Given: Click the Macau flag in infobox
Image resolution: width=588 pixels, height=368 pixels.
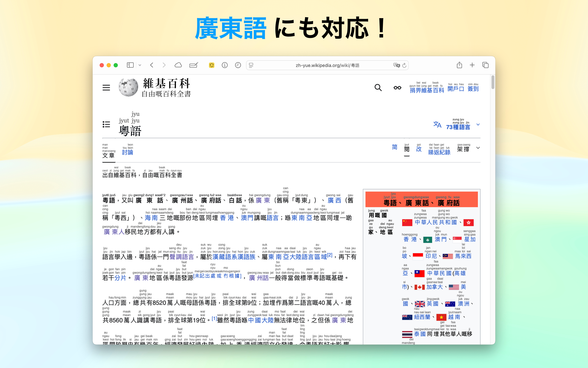Looking at the screenshot, I should pos(428,239).
